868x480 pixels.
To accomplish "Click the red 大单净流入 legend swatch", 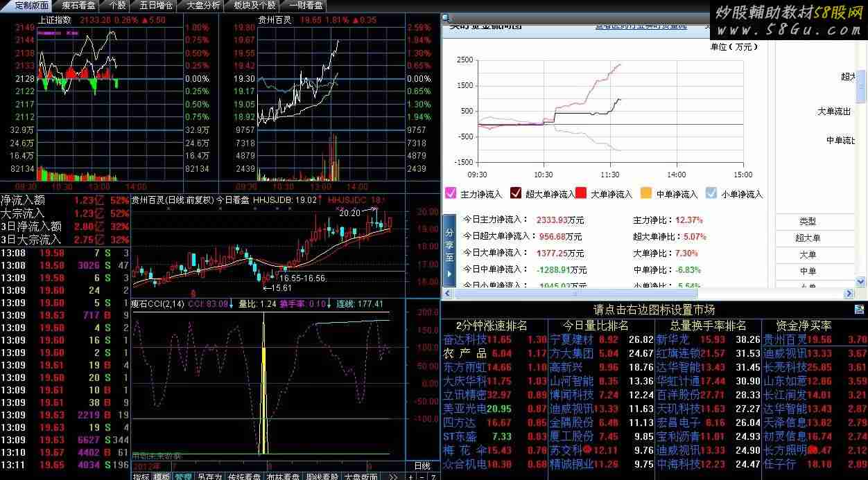I will tap(581, 193).
